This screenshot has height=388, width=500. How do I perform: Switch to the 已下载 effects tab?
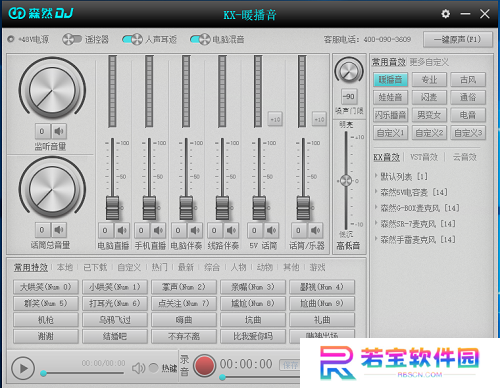(95, 267)
